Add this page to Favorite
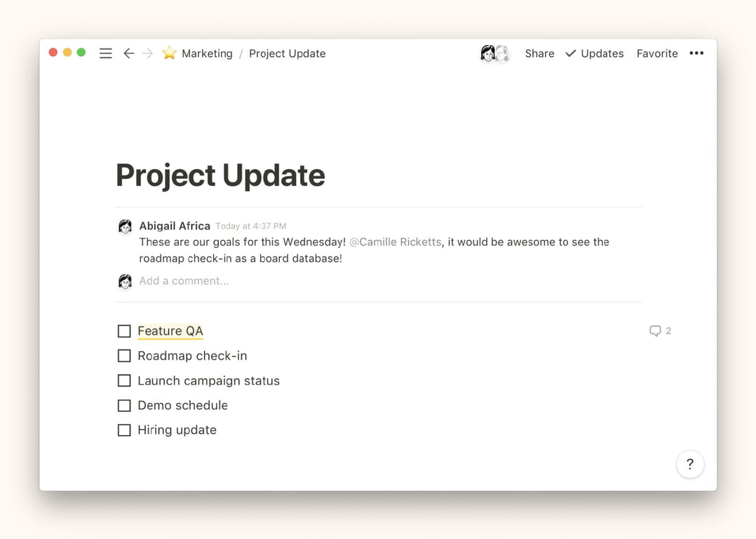 657,53
